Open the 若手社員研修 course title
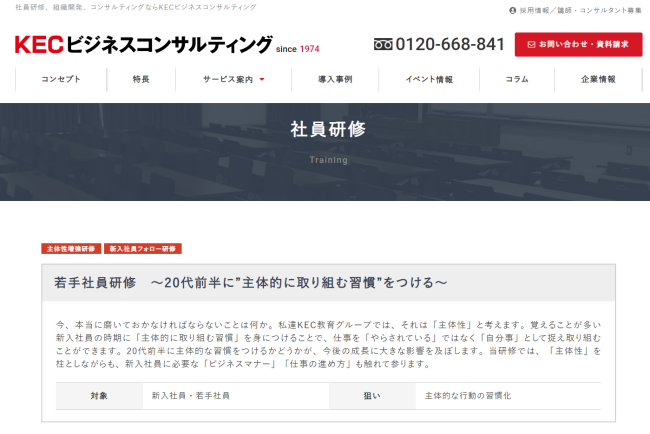 (x=251, y=283)
